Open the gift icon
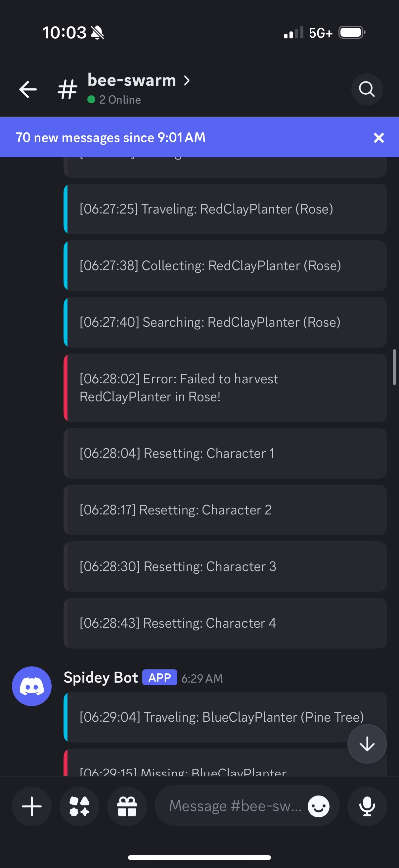399x868 pixels. point(127,806)
